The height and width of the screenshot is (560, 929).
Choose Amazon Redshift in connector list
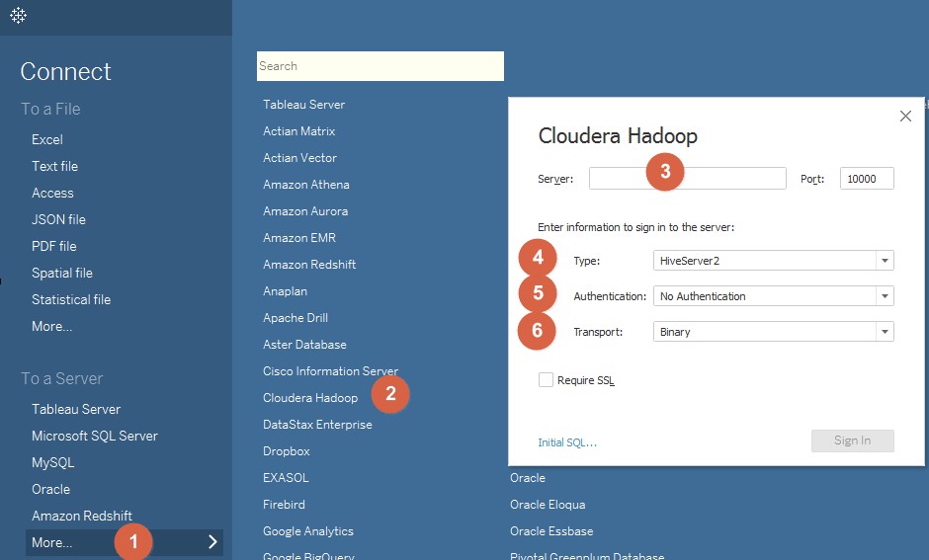pyautogui.click(x=309, y=264)
